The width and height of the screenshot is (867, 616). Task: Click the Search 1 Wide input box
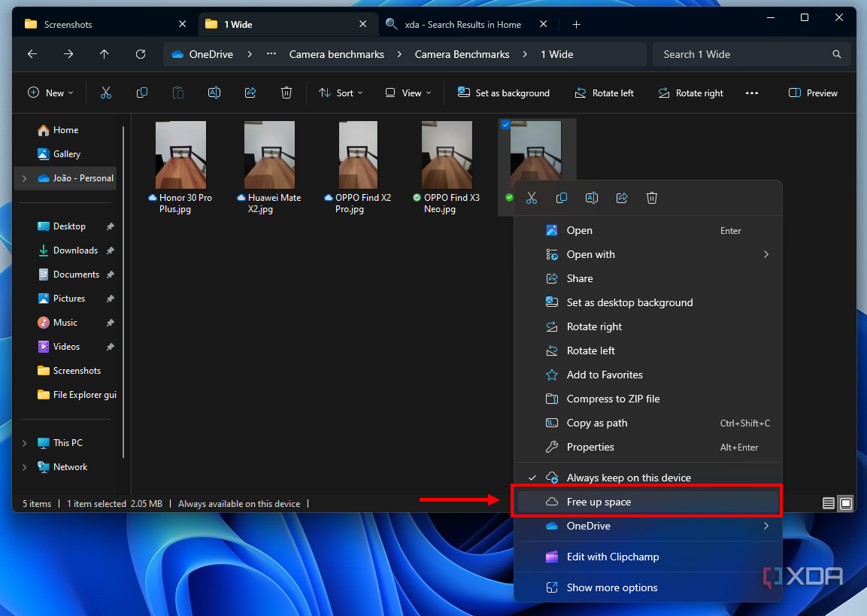point(747,54)
